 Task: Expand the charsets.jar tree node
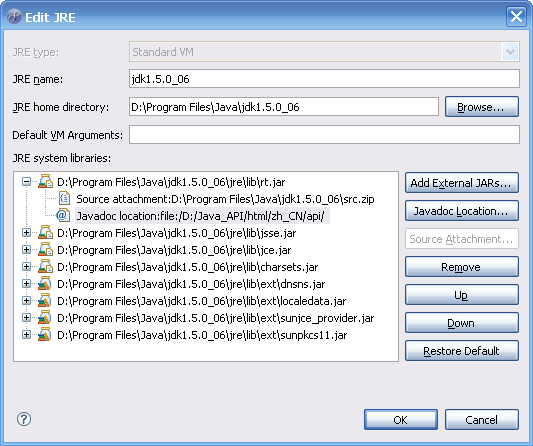[x=26, y=267]
